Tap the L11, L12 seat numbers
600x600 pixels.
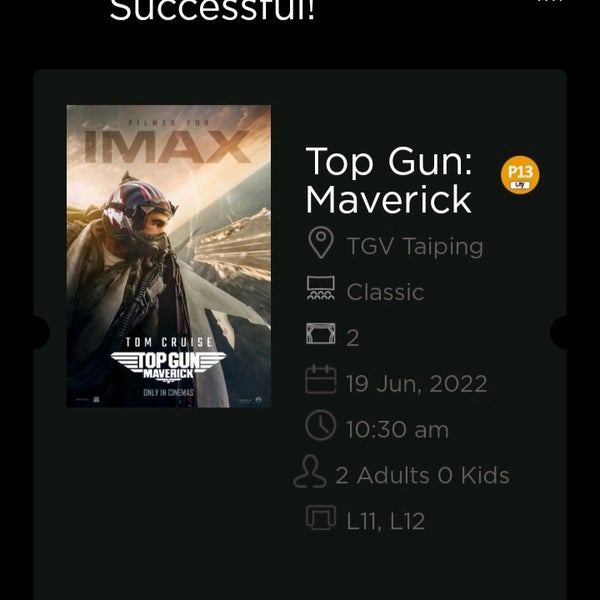tap(386, 521)
